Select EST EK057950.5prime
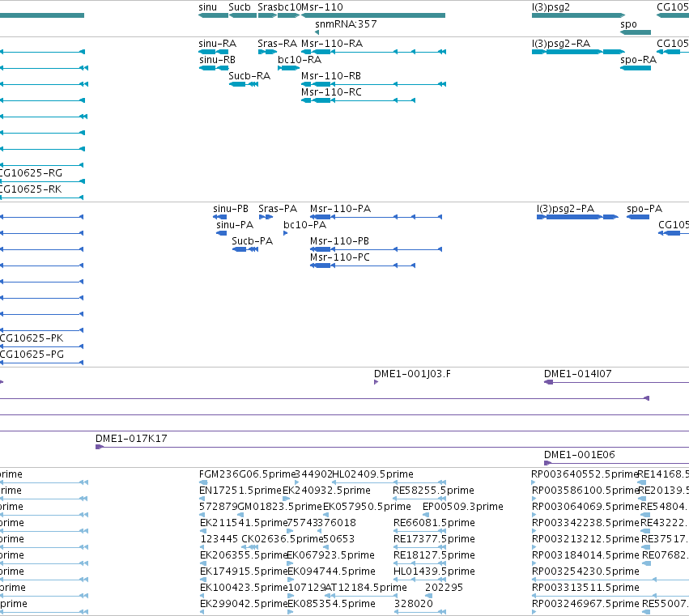The width and height of the screenshot is (689, 616). tap(367, 507)
